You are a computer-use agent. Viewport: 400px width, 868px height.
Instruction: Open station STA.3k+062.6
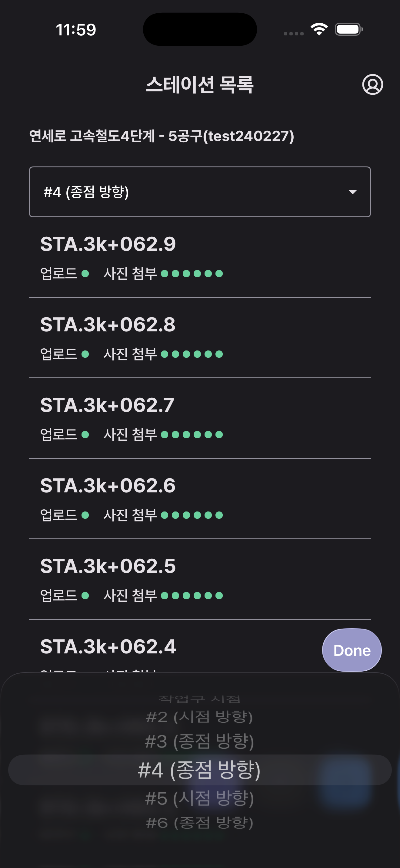pos(108,485)
